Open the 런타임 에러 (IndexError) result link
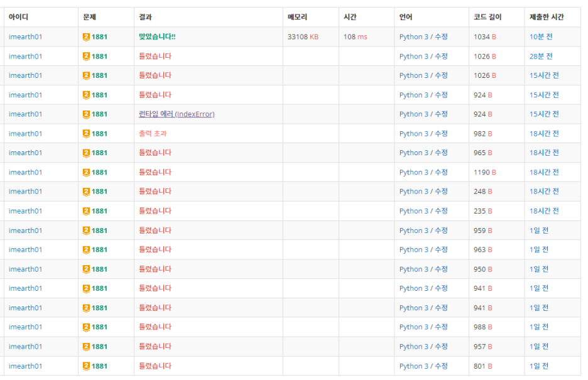 177,114
